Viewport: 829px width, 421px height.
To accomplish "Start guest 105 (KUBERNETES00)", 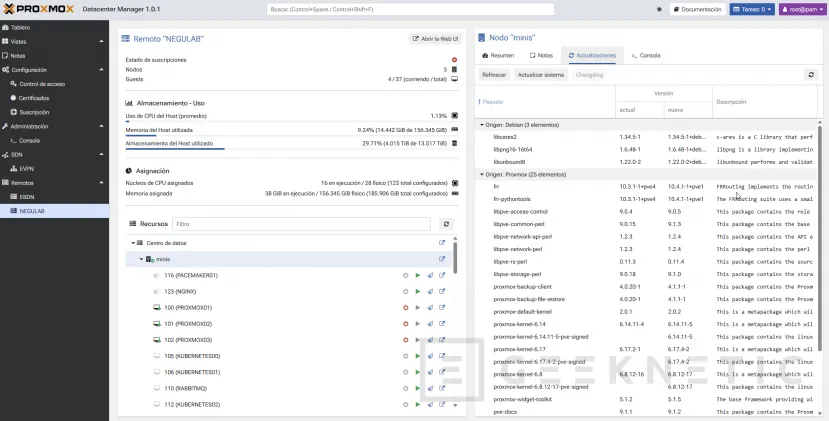I will click(418, 356).
